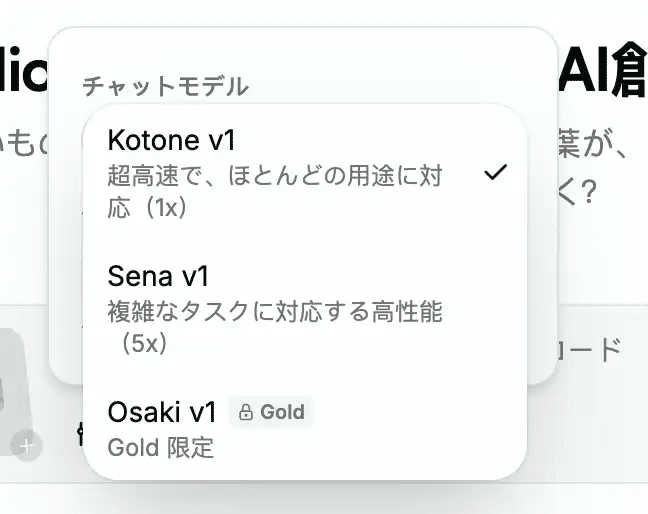Click the Gold badge next to Osaki v1
Screen dimensions: 648x514
[x=271, y=412]
